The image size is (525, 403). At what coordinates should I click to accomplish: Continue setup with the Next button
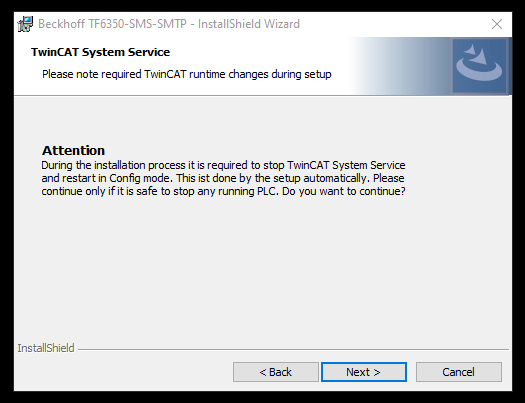pos(364,372)
